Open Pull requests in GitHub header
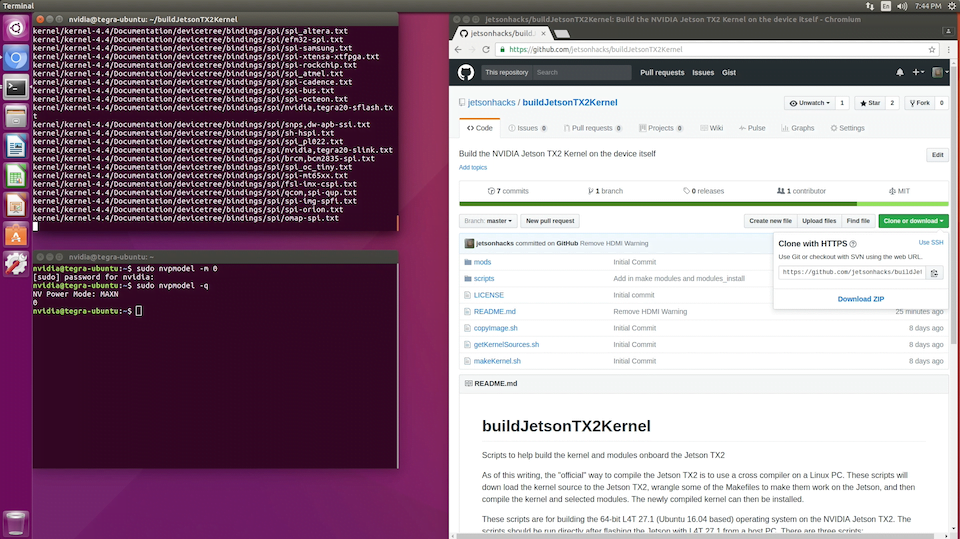The width and height of the screenshot is (960, 539). click(662, 72)
